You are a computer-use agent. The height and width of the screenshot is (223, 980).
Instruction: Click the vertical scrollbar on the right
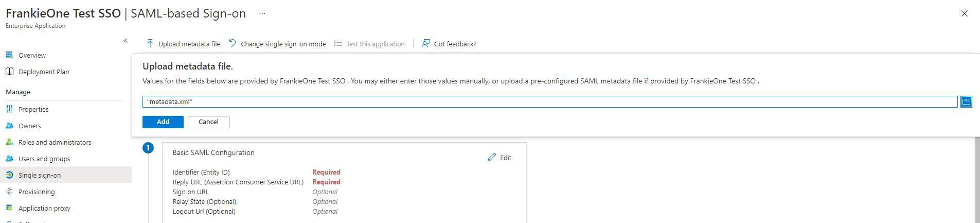pos(976,180)
